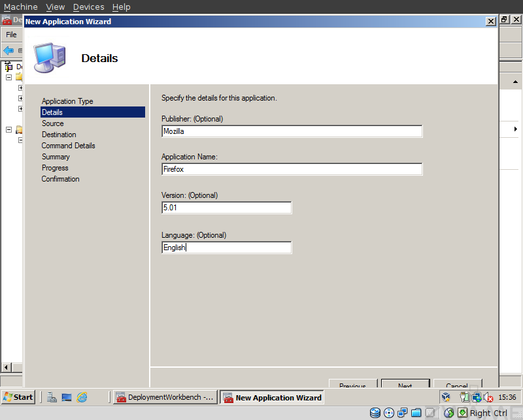Screen dimensions: 523x420
Task: Open the File menu in Deployment Workbench
Action: coord(11,35)
